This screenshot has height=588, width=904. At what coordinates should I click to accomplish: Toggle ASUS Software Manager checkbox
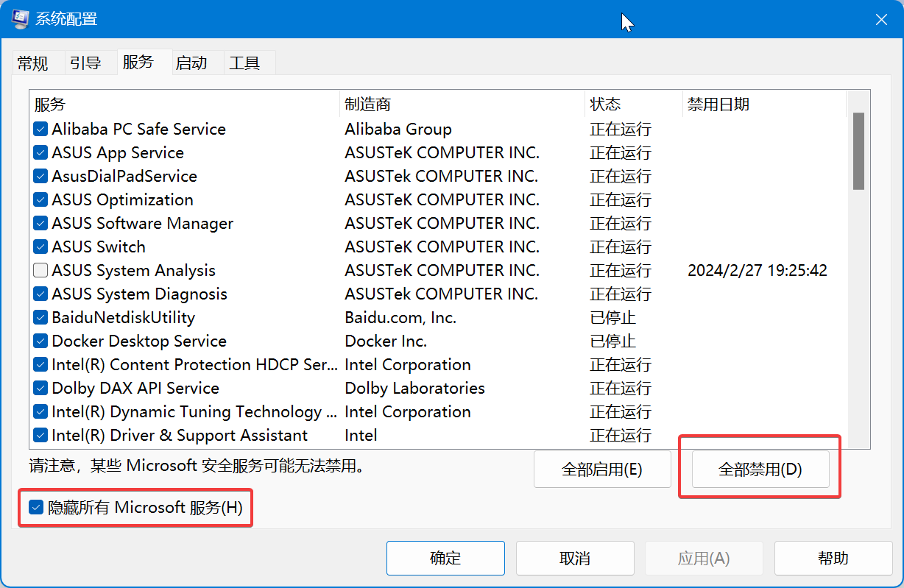40,224
